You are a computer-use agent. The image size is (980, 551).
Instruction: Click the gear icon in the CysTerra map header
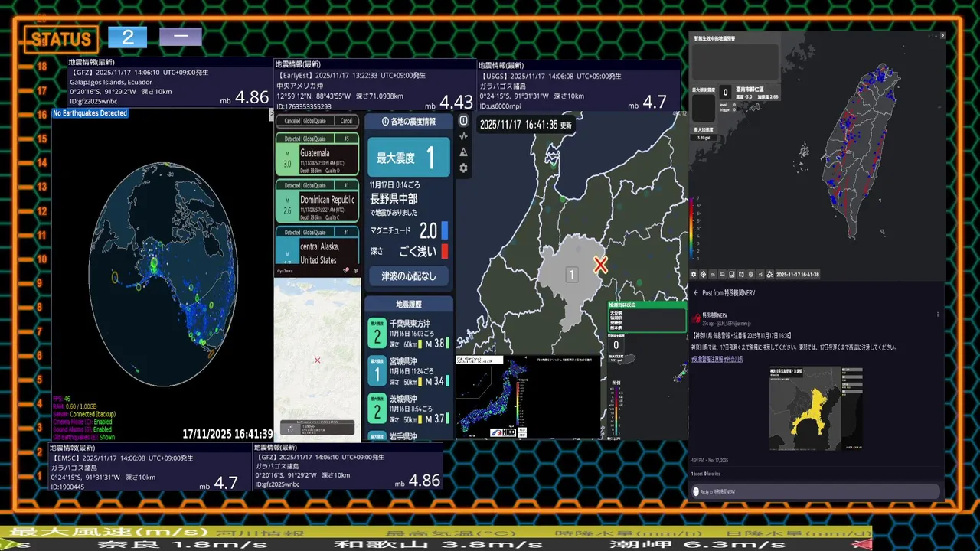click(355, 270)
